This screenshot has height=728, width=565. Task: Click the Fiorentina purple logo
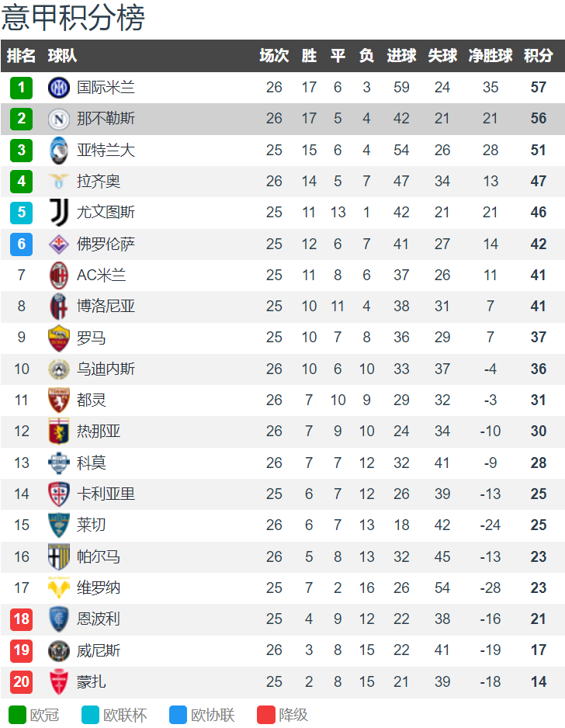59,244
